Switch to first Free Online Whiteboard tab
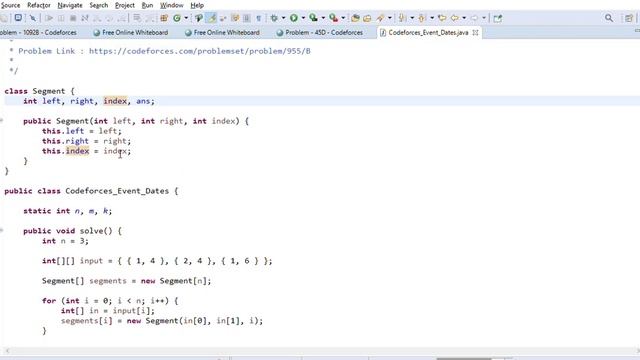This screenshot has width=640, height=360. click(131, 33)
